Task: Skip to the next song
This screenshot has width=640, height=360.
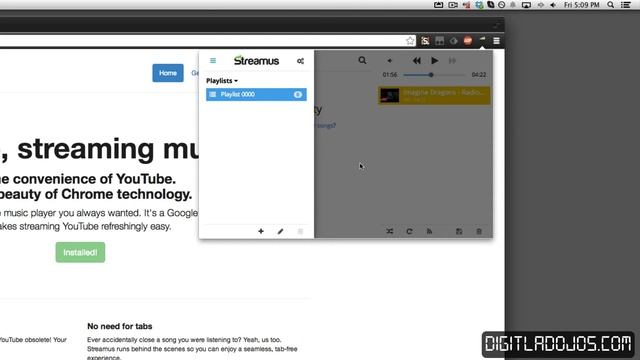Action: (x=452, y=60)
